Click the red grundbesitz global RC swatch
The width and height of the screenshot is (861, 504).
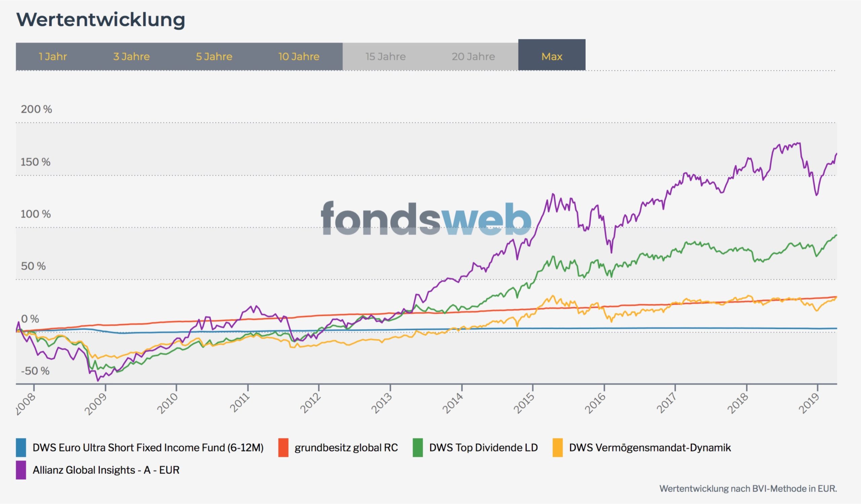pyautogui.click(x=283, y=448)
